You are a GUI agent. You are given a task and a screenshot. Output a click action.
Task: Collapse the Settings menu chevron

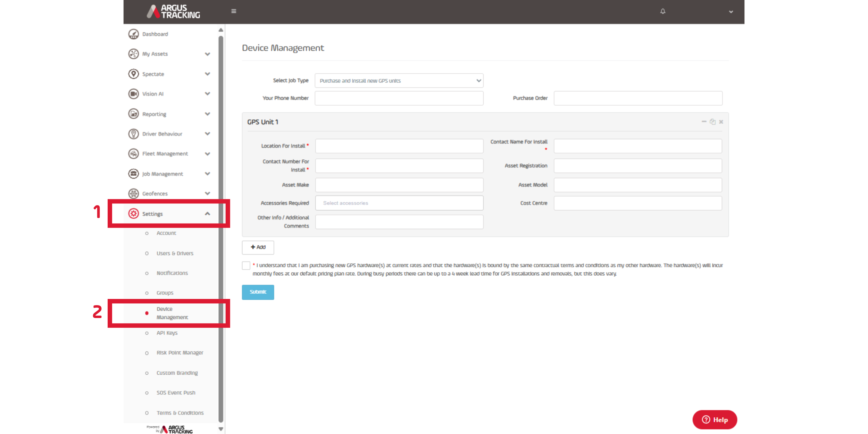208,214
